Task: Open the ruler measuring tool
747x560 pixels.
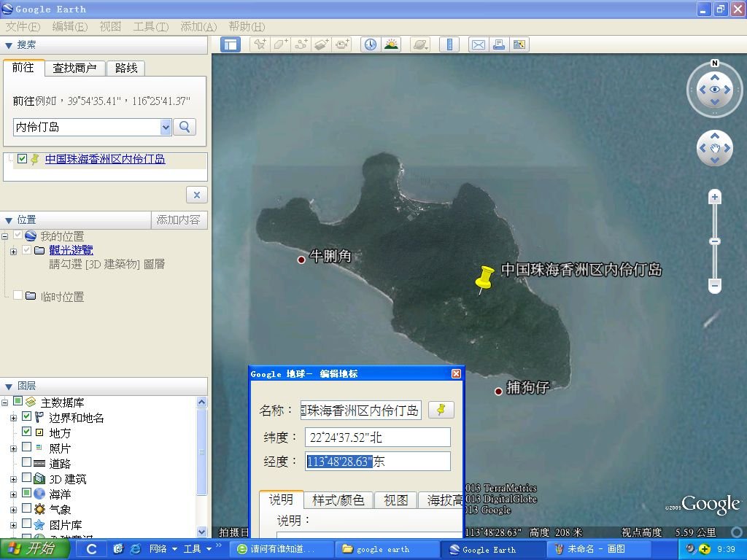Action: tap(449, 44)
